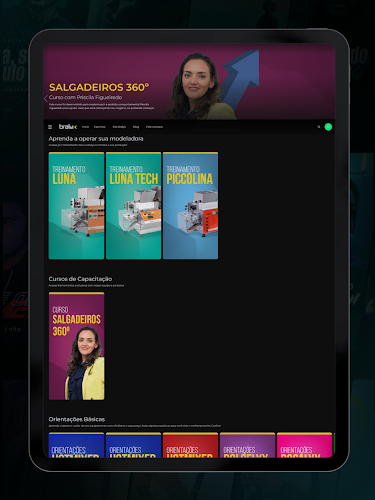375x500 pixels.
Task: Click the Salgadeiros 360° banner title
Action: pyautogui.click(x=99, y=87)
